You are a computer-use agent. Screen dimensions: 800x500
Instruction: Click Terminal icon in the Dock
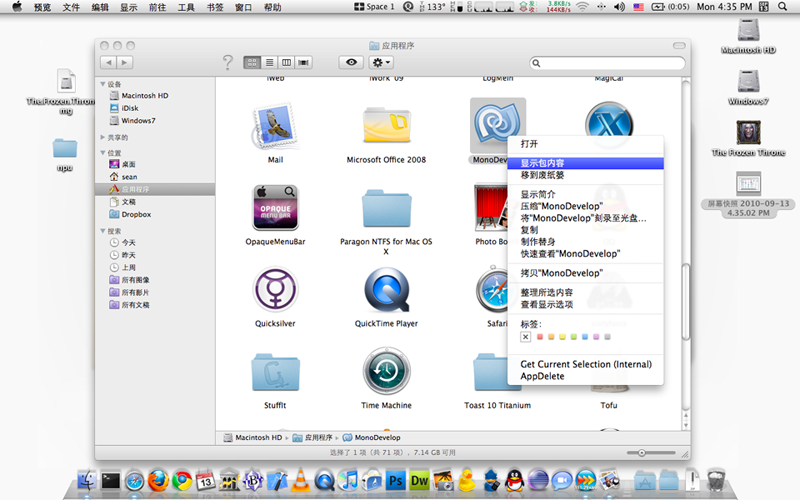(110, 481)
